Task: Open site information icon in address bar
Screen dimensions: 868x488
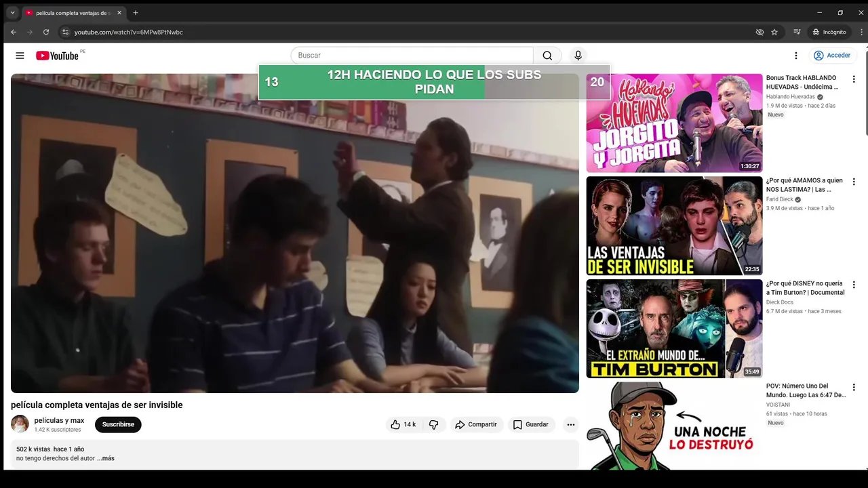Action: 65,32
